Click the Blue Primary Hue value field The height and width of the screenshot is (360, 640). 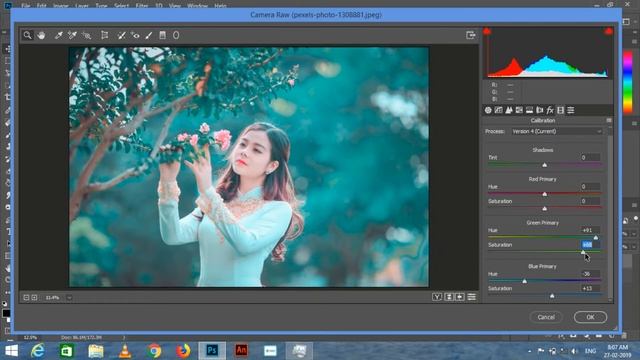590,274
